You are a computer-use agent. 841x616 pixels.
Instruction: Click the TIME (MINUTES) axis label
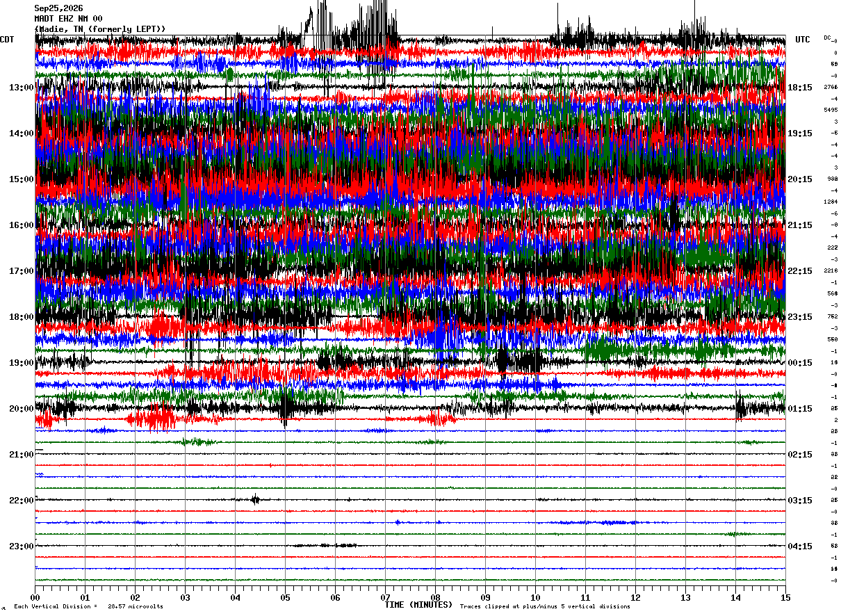[418, 605]
